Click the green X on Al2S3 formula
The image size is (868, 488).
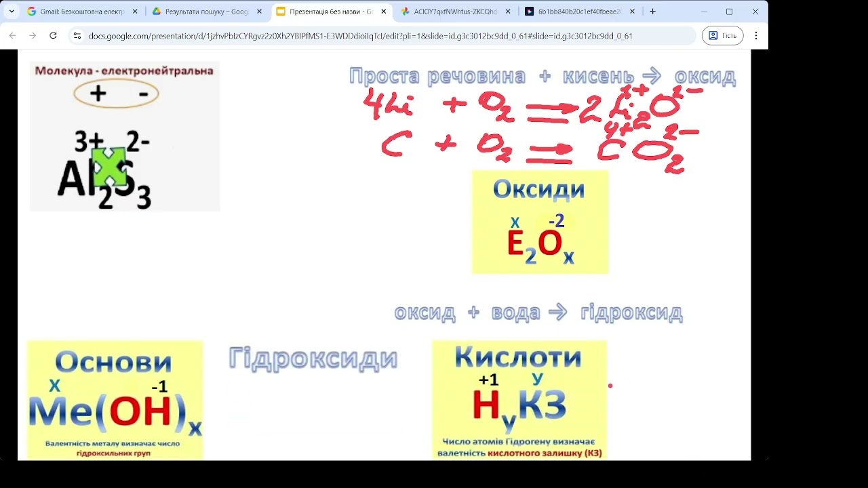click(109, 167)
